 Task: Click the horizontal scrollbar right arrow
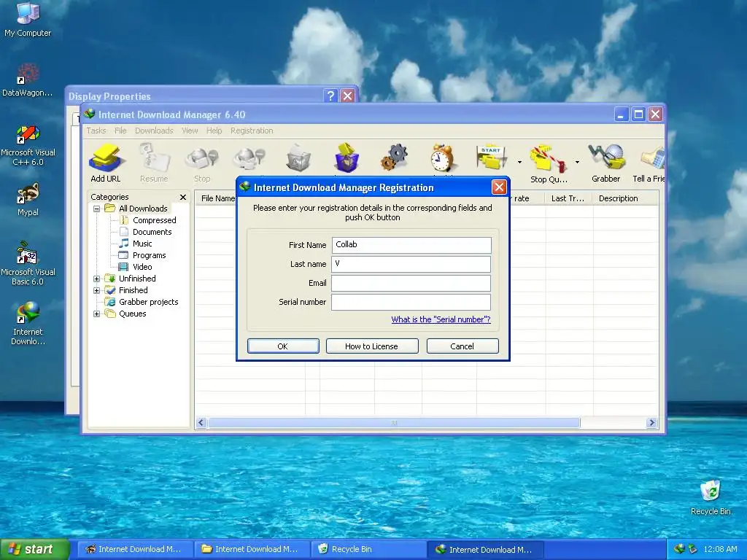click(651, 423)
